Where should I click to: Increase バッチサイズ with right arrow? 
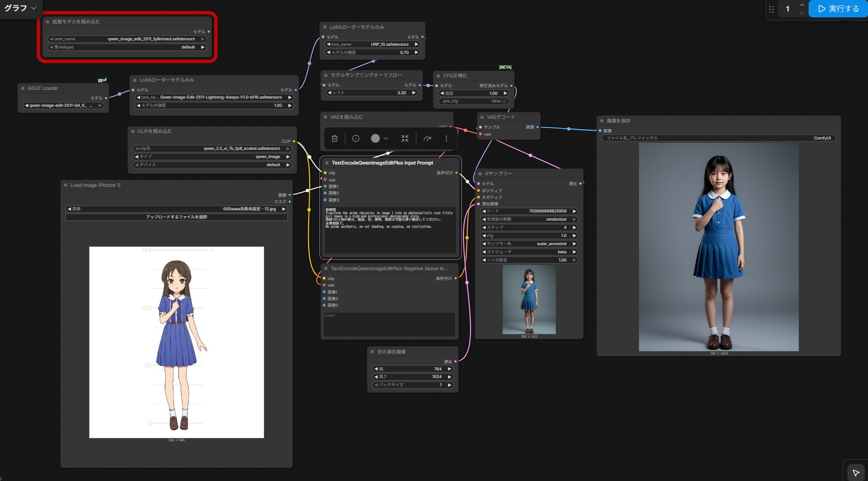[x=450, y=385]
